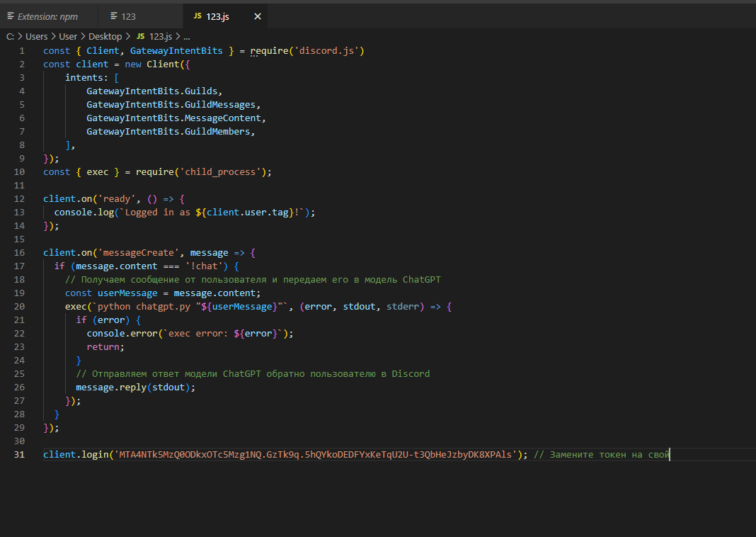Screen dimensions: 756x537
Task: Click the file icon on Extension: npm tab
Action: [11, 16]
